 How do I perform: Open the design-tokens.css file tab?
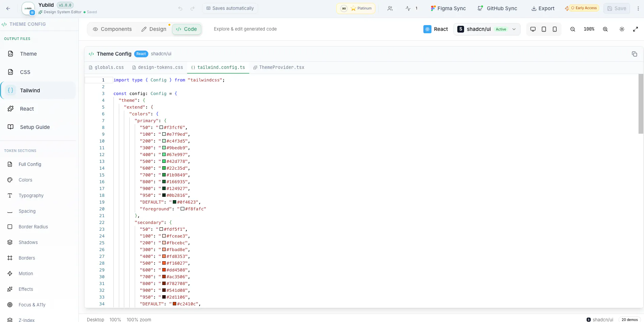tap(158, 68)
